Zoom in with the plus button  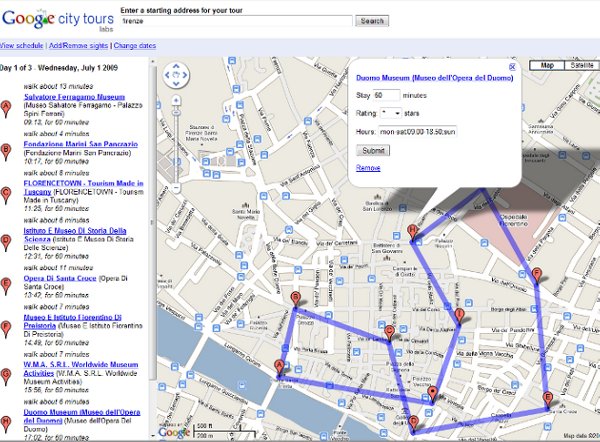[176, 101]
